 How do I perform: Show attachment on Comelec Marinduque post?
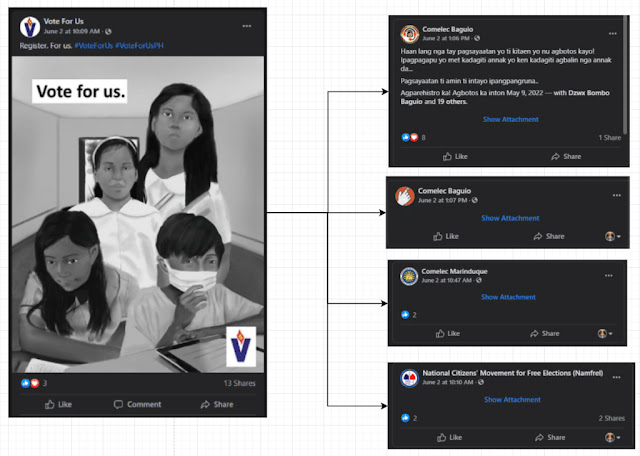click(508, 297)
